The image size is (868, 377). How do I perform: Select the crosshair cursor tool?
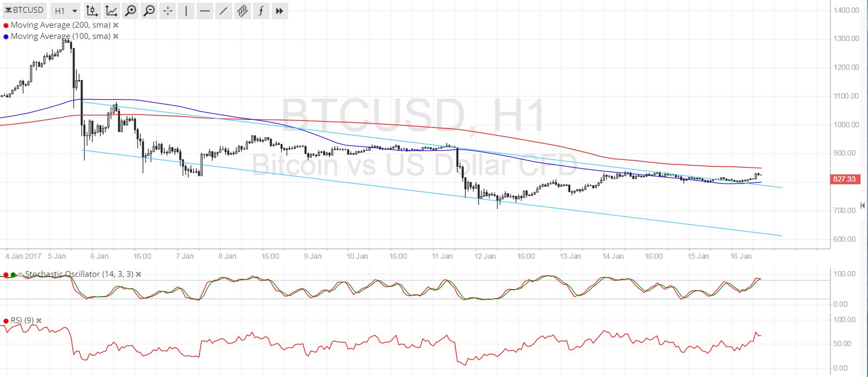[168, 11]
